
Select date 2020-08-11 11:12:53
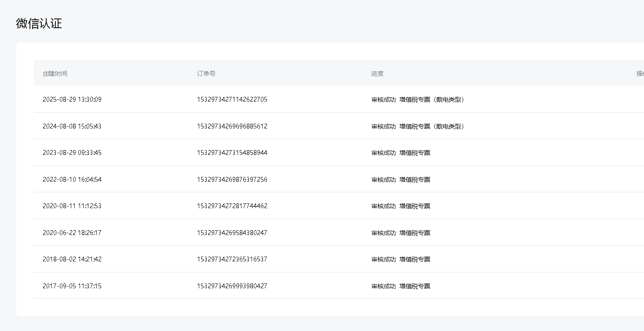[x=72, y=206]
